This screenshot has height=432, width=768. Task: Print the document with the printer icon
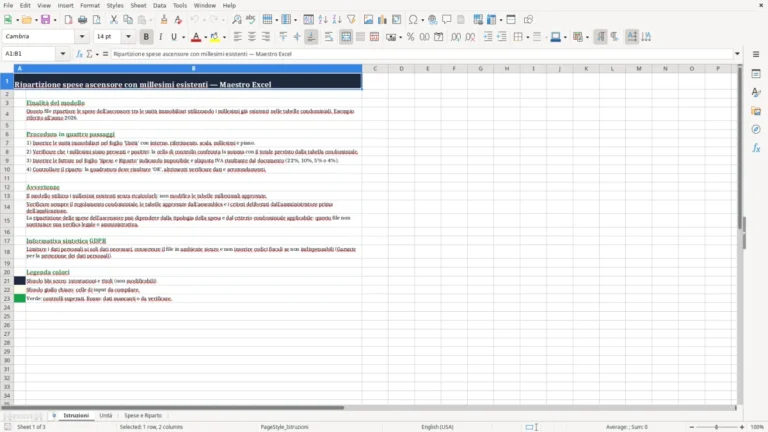pyautogui.click(x=82, y=20)
